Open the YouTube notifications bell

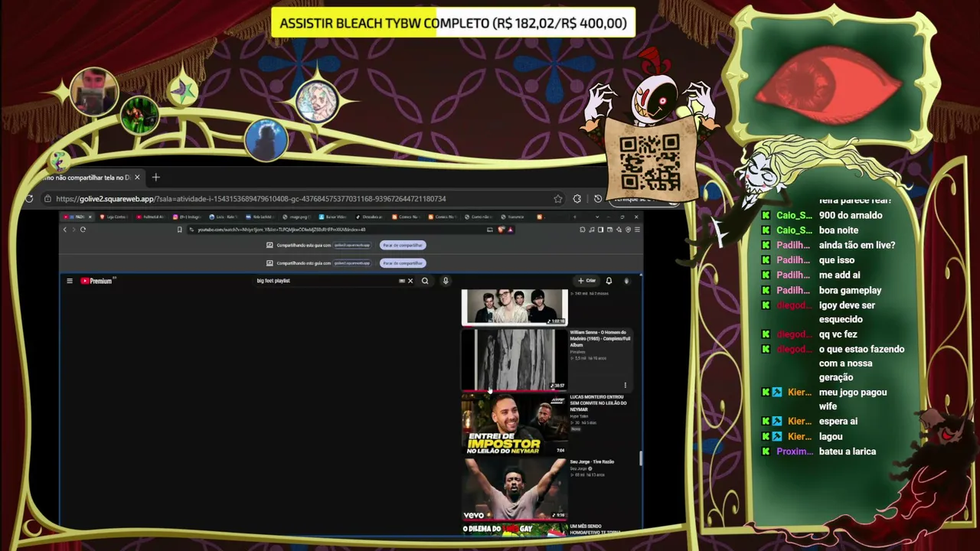click(609, 281)
